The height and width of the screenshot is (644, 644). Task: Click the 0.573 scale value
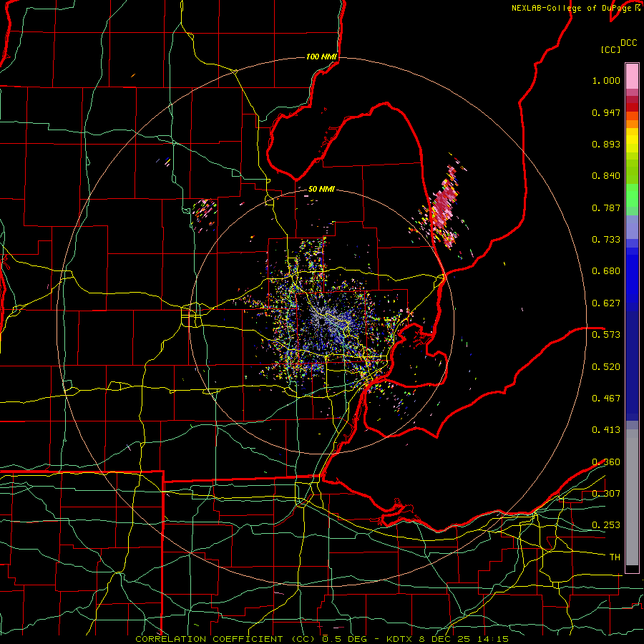pos(606,335)
